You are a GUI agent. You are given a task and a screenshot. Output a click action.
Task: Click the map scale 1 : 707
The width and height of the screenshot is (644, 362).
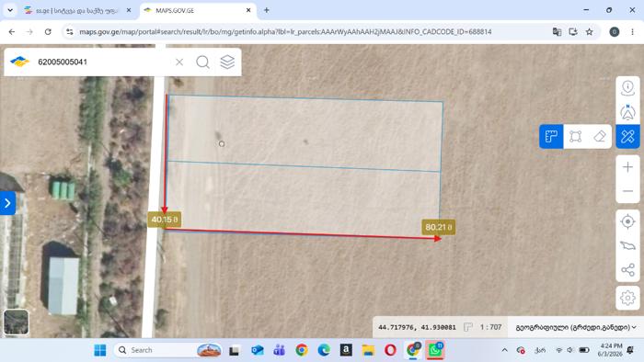[490, 327]
